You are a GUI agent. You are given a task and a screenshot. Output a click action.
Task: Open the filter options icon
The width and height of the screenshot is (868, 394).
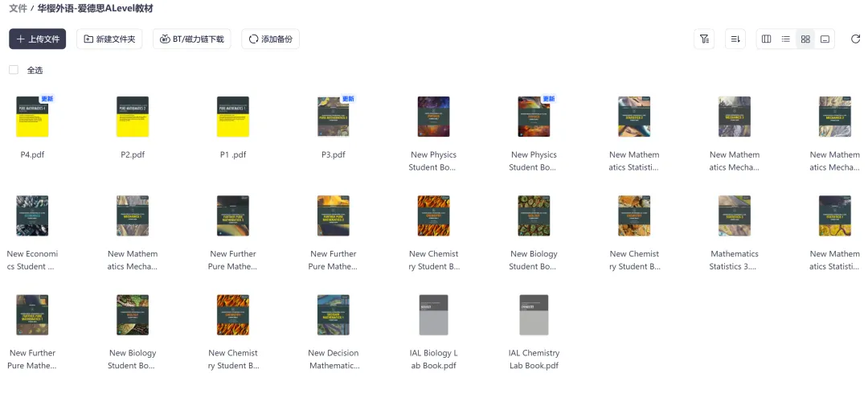tap(704, 39)
